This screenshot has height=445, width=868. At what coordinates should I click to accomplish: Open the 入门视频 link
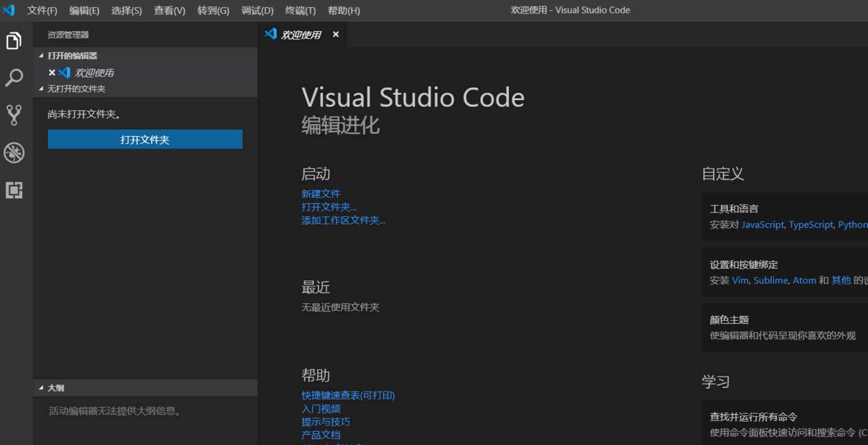tap(321, 409)
